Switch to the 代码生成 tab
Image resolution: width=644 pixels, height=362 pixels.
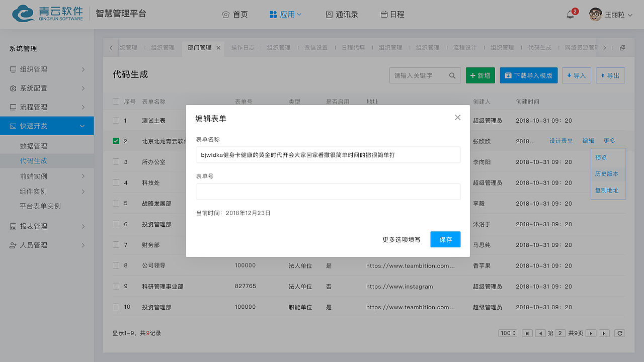click(540, 48)
